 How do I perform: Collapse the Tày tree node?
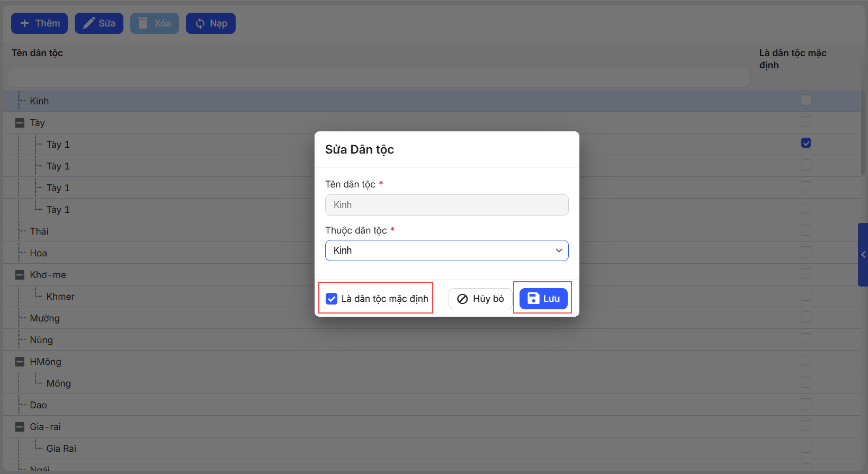point(20,123)
